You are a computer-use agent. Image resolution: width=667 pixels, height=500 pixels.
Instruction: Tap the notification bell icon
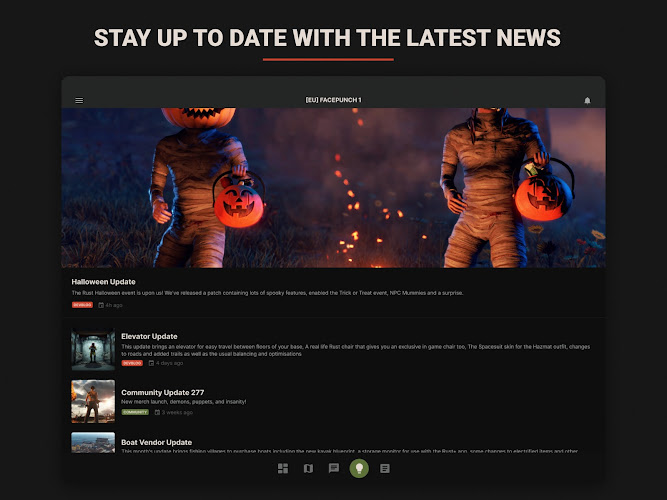(587, 100)
